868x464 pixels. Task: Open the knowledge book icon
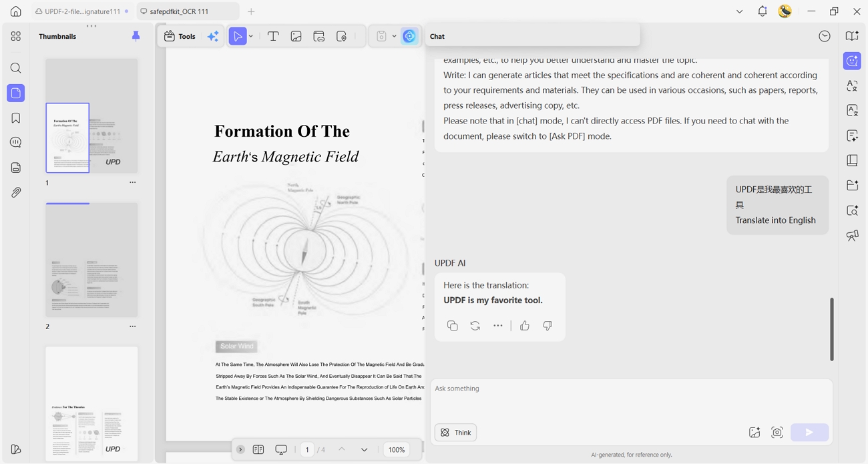(852, 160)
